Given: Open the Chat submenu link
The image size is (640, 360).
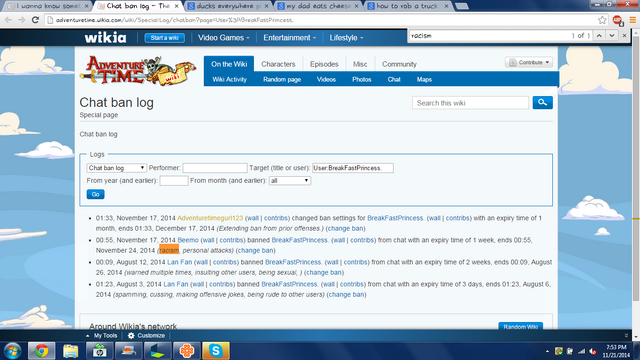Looking at the screenshot, I should [394, 79].
